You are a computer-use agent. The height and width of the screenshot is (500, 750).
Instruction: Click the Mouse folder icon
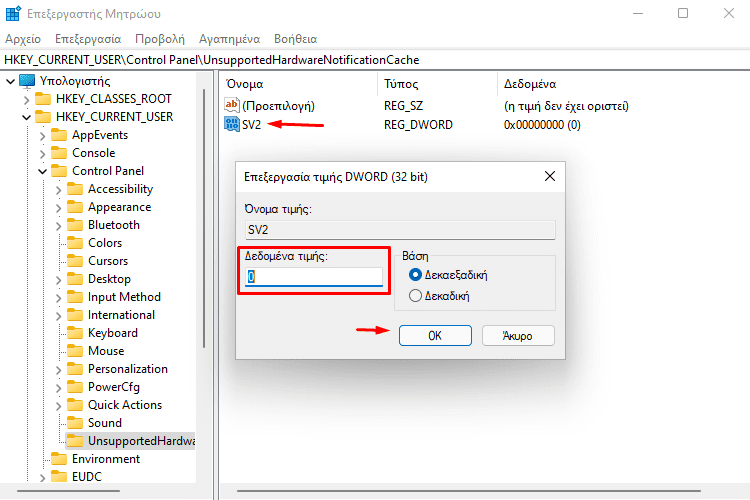pyautogui.click(x=75, y=351)
